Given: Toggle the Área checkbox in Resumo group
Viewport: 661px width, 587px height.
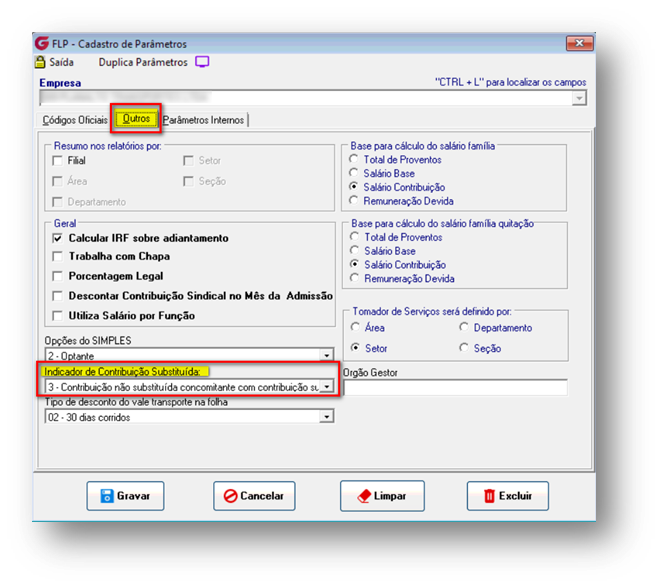Looking at the screenshot, I should [57, 181].
